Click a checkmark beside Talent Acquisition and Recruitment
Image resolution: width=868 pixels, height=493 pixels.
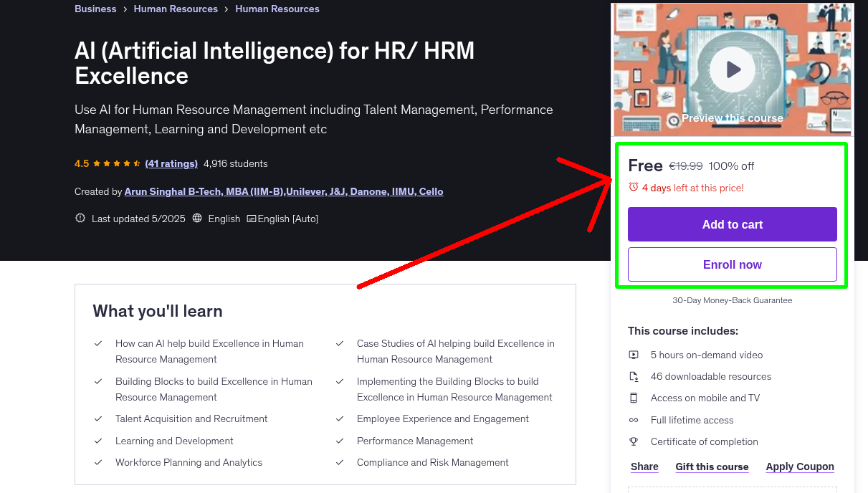click(98, 418)
